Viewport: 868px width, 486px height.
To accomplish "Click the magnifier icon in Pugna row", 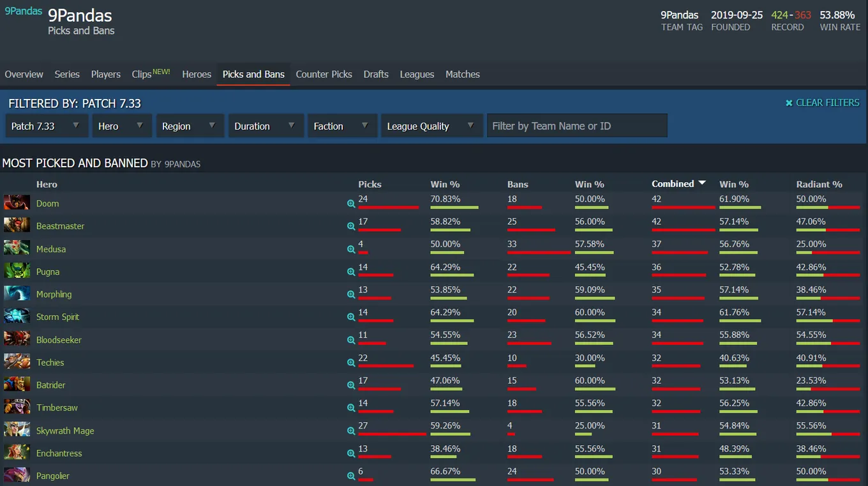I will pos(351,271).
